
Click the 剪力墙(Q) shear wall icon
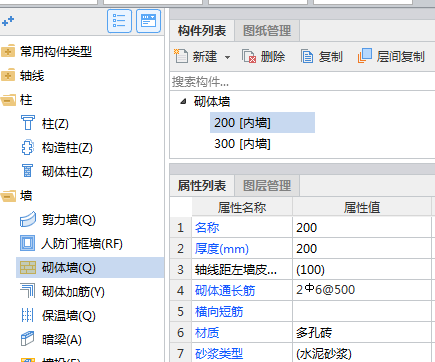28,219
